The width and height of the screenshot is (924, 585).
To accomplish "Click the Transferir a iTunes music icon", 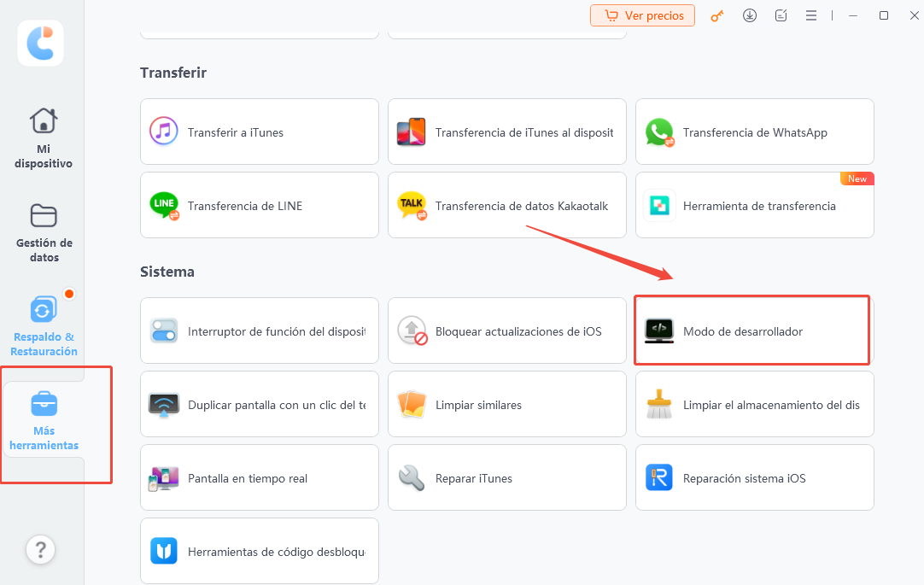I will point(163,132).
